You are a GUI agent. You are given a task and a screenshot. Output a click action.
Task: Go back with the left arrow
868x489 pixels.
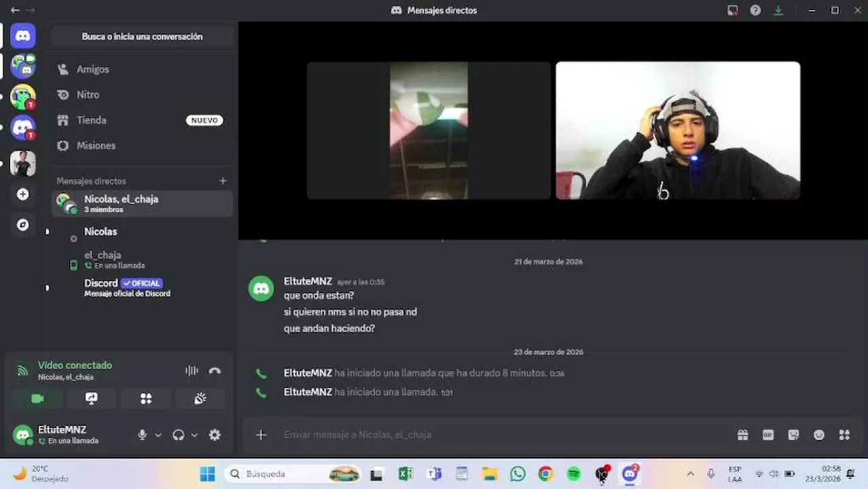click(15, 10)
